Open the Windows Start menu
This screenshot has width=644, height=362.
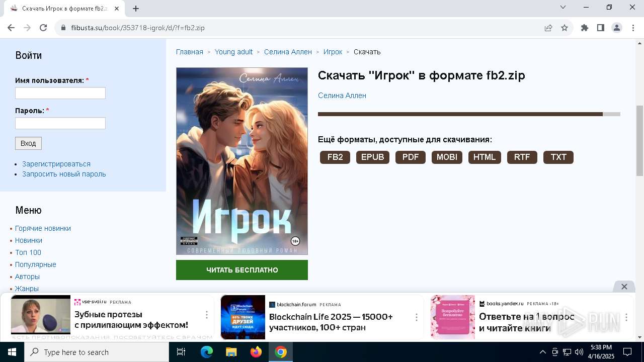coord(12,352)
